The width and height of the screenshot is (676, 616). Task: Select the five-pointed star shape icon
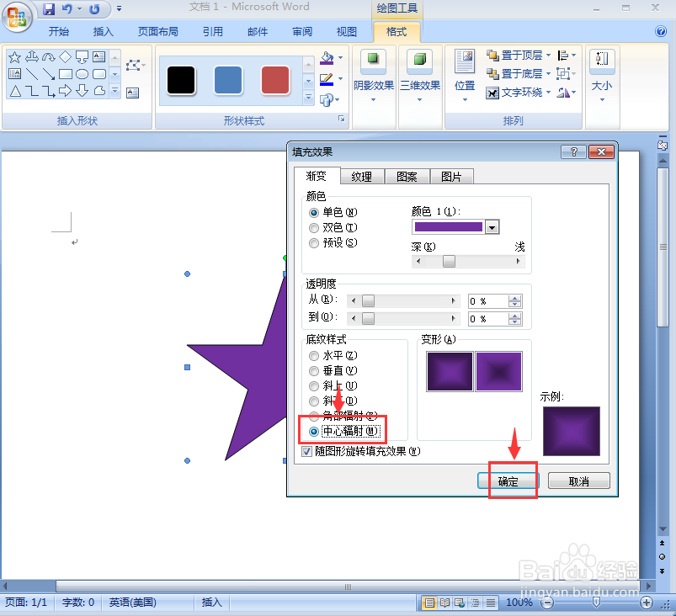click(14, 57)
